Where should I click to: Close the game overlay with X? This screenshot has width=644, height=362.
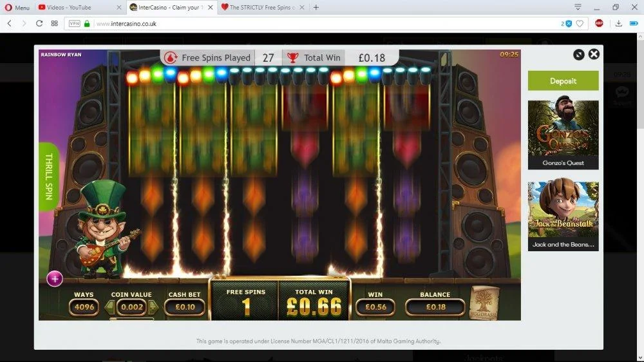click(594, 54)
